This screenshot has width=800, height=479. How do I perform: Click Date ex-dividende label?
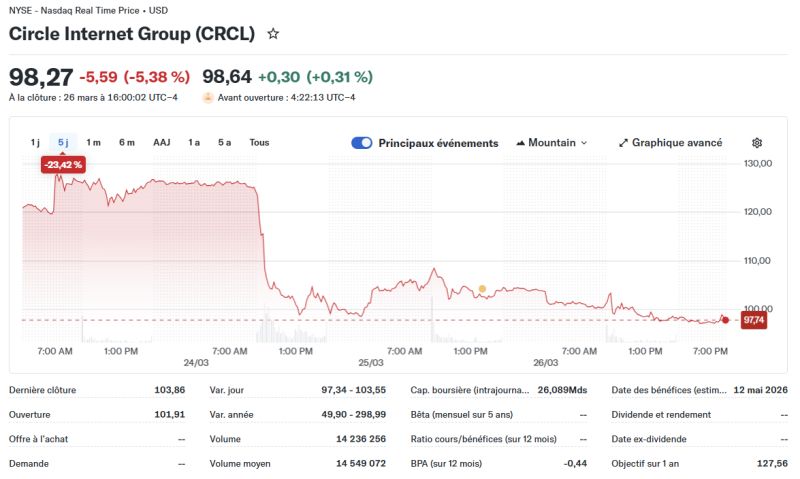click(649, 439)
